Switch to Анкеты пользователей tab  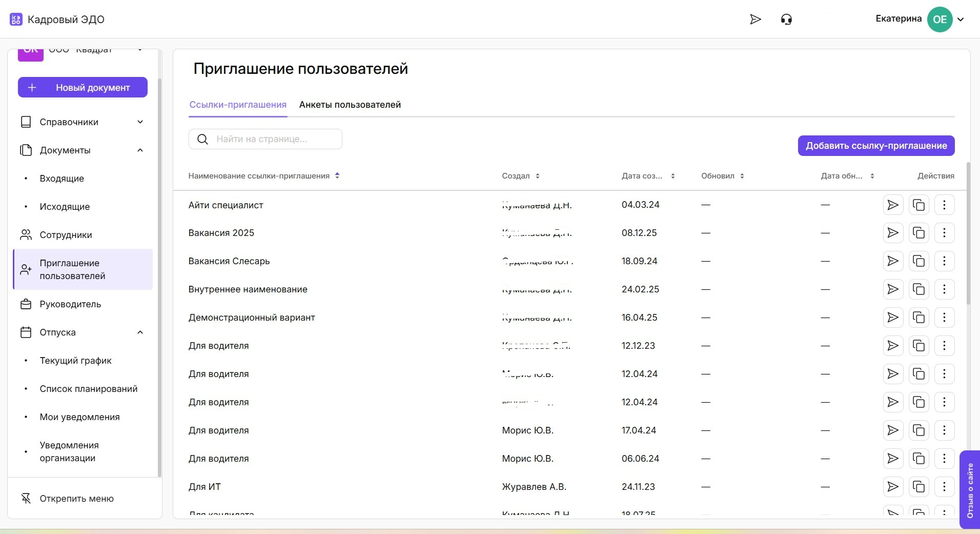coord(350,105)
